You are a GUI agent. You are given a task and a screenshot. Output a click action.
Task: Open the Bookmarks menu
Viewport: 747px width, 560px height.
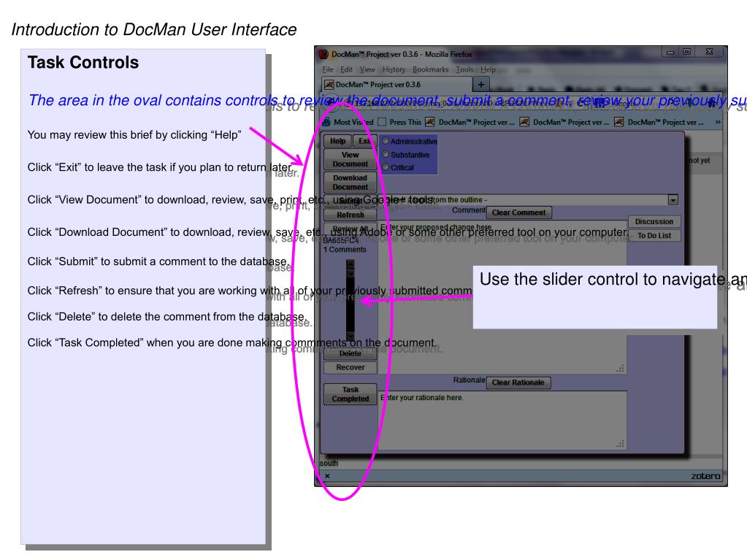(x=430, y=69)
